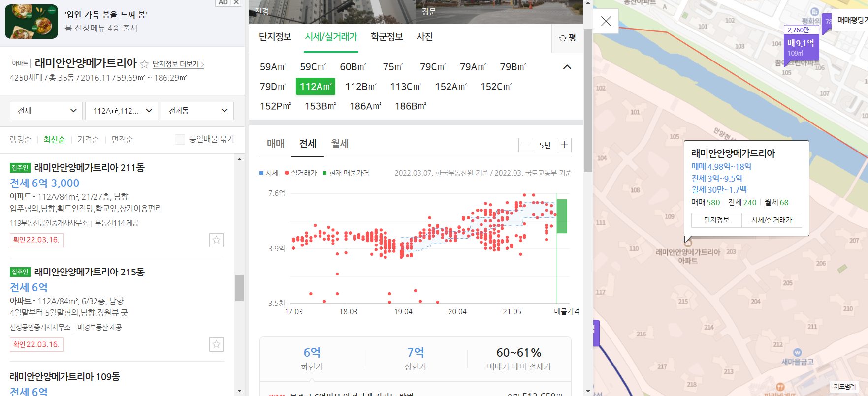Select the 152C㎡ area type
This screenshot has height=396, width=868.
[x=496, y=87]
